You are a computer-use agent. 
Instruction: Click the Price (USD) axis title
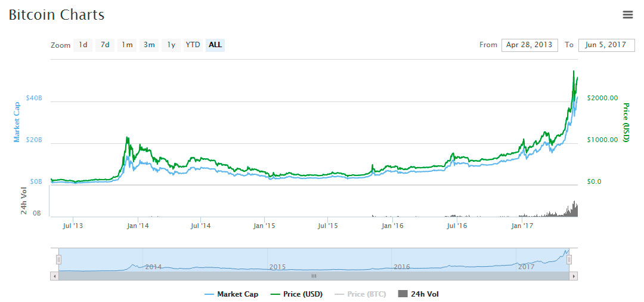pyautogui.click(x=626, y=122)
